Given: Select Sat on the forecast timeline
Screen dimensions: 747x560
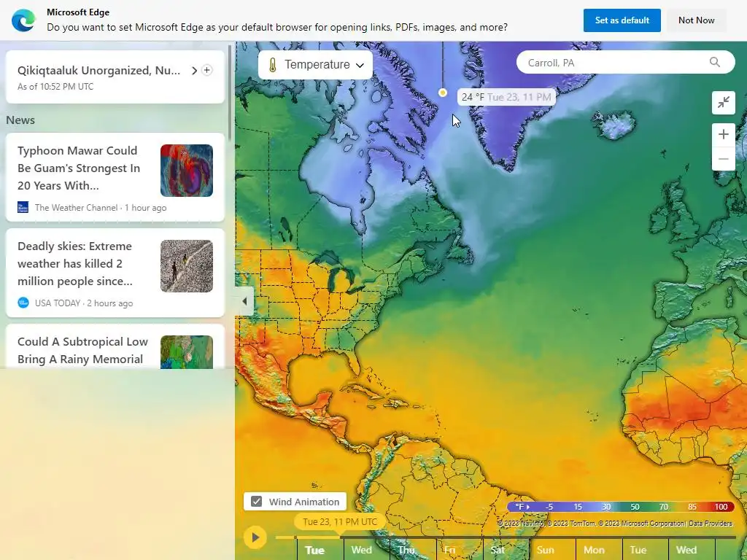Looking at the screenshot, I should (498, 550).
